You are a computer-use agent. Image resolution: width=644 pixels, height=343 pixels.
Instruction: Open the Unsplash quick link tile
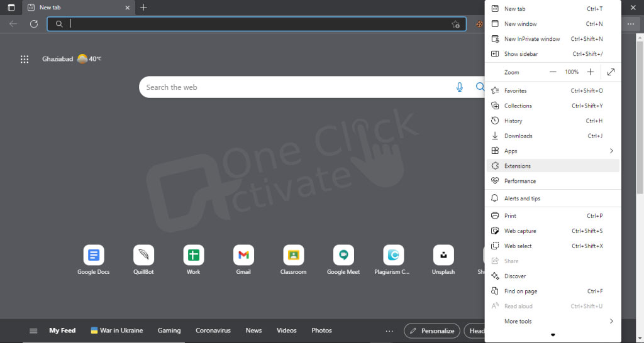[x=443, y=259]
